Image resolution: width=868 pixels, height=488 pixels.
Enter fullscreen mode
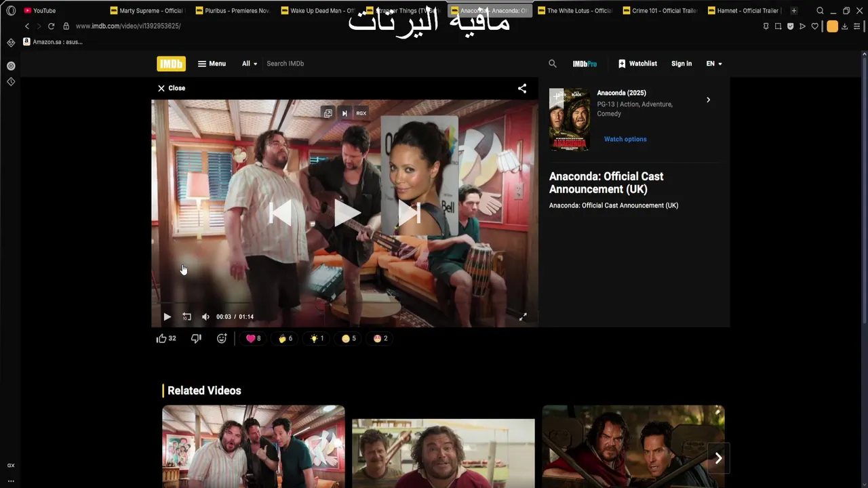coord(523,317)
